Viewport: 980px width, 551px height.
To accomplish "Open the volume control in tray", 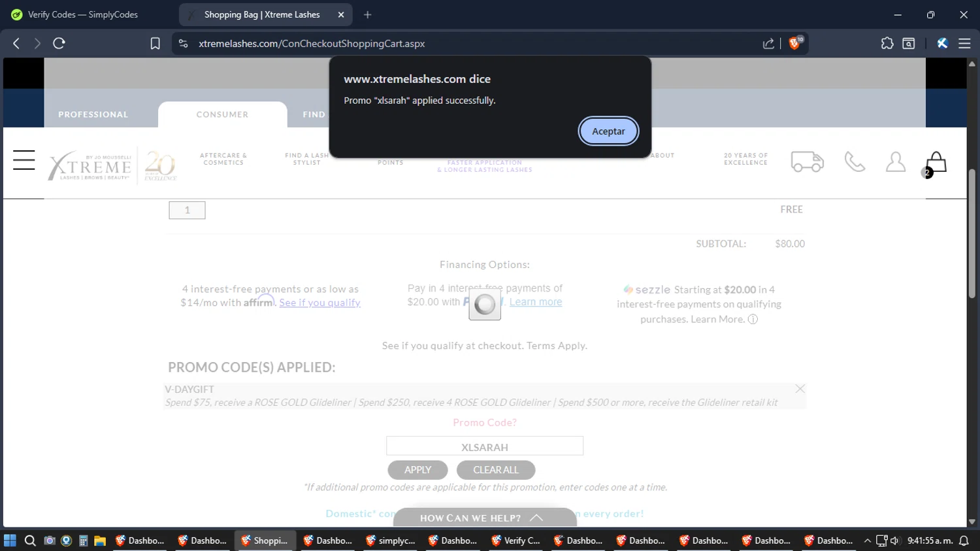I will coord(894,541).
